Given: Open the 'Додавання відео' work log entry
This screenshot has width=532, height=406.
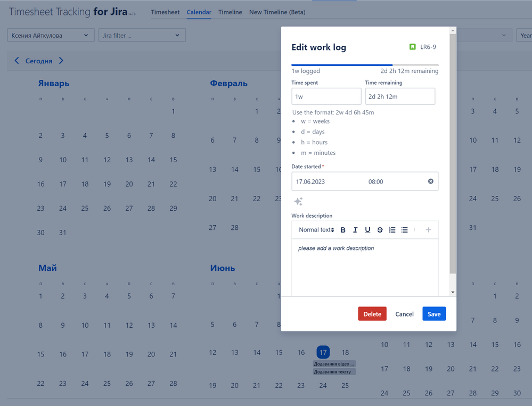Looking at the screenshot, I should point(334,363).
